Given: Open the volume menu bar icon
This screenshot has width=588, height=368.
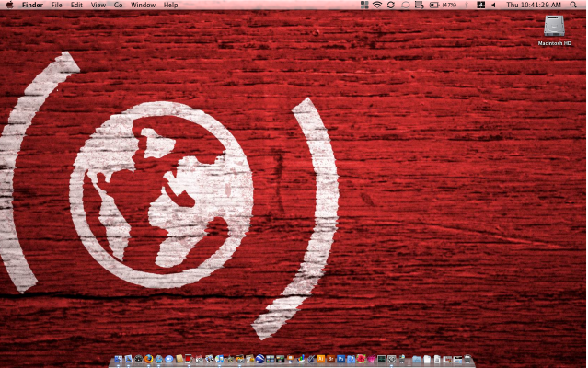Looking at the screenshot, I should (493, 5).
